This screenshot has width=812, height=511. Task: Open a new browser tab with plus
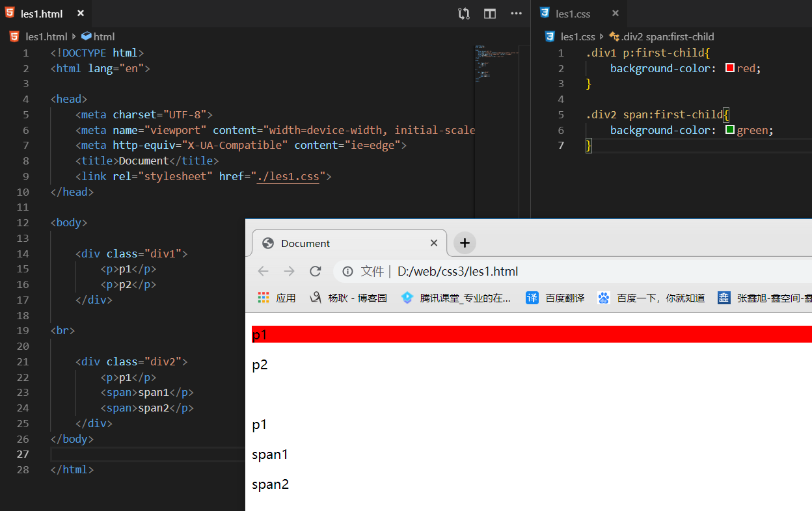[465, 243]
